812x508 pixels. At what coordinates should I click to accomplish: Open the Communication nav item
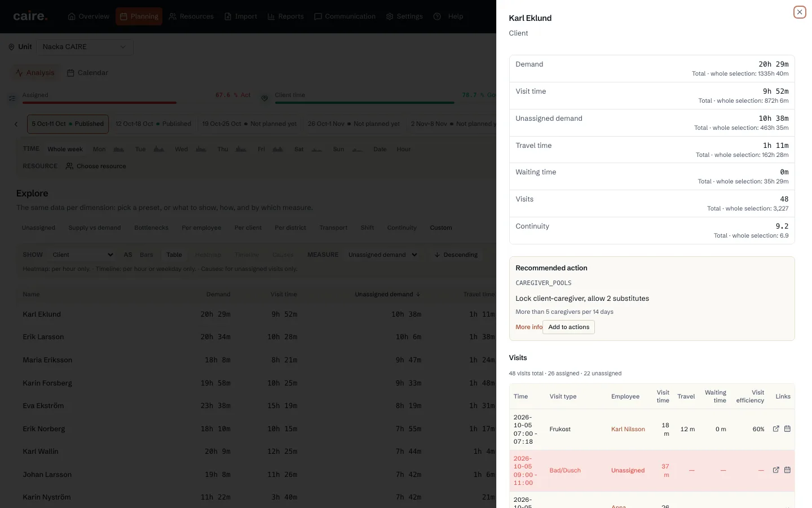[345, 16]
